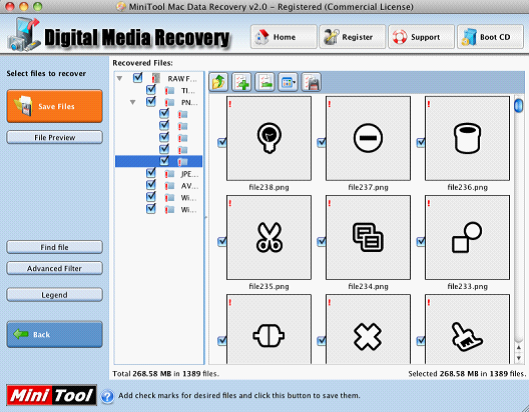Open the Home page
The width and height of the screenshot is (529, 412).
(284, 36)
